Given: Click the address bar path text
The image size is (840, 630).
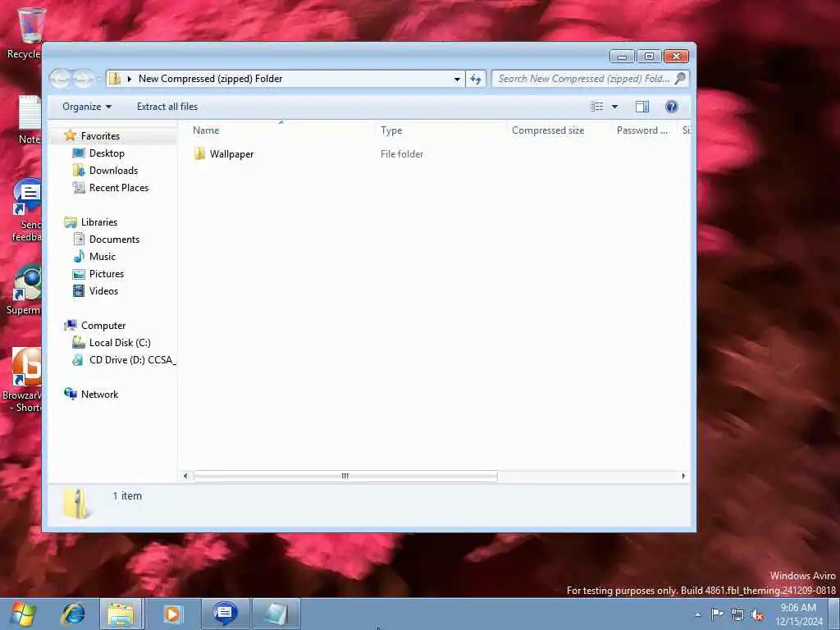Looking at the screenshot, I should (210, 79).
